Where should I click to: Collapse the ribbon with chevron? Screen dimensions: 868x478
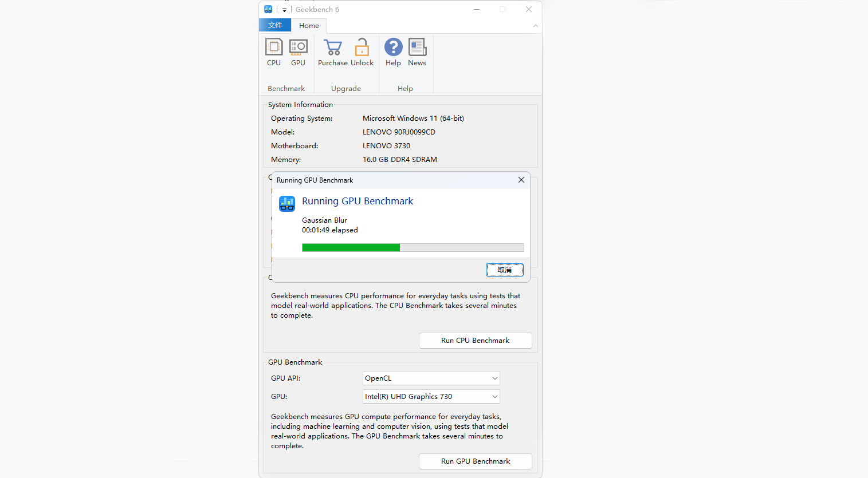click(536, 26)
